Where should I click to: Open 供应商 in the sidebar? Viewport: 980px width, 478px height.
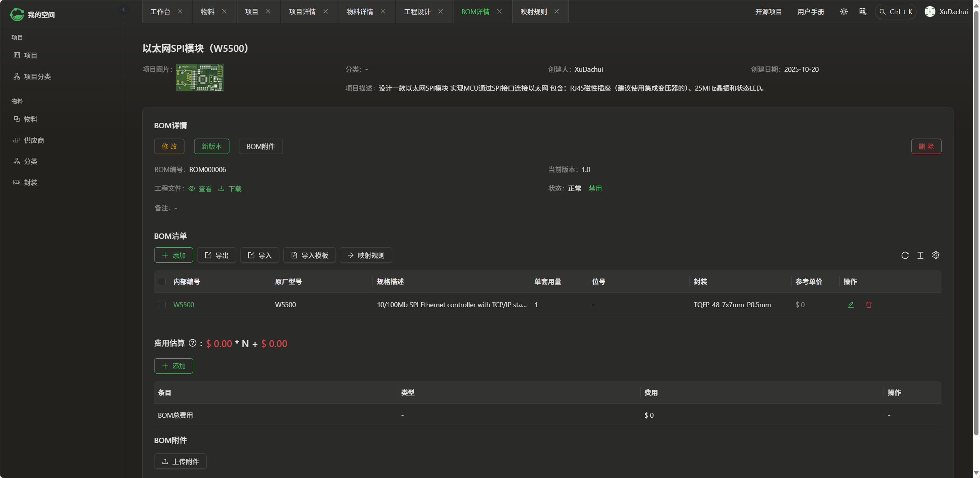pos(34,140)
